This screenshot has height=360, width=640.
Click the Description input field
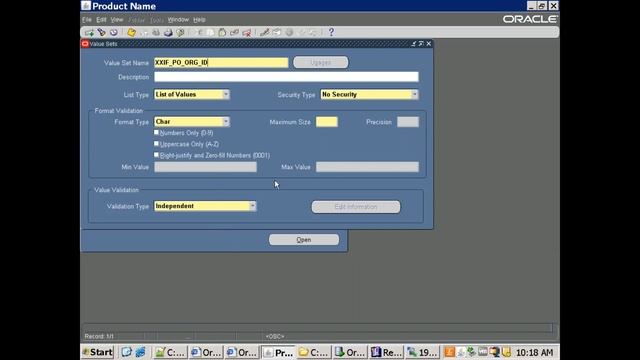pos(286,77)
